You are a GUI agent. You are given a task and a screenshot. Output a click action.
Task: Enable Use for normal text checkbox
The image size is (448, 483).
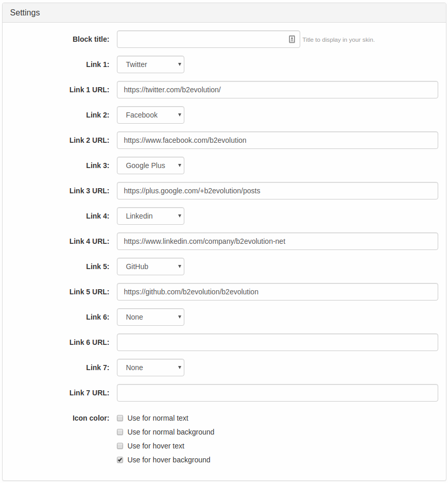120,418
